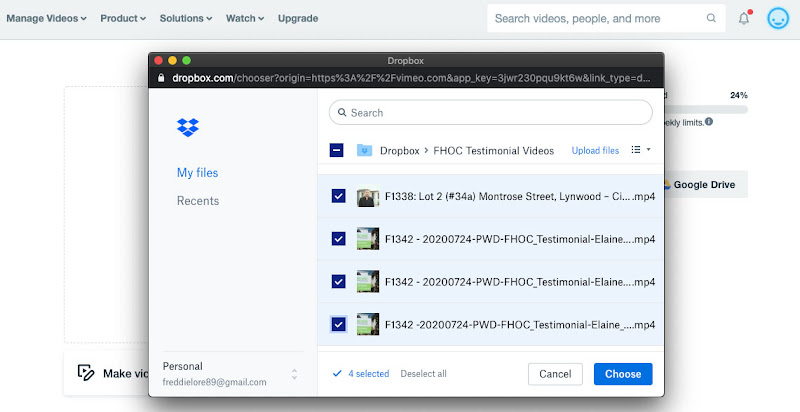Click the search magnifier icon in Vimeo
The width and height of the screenshot is (800, 412).
point(711,18)
